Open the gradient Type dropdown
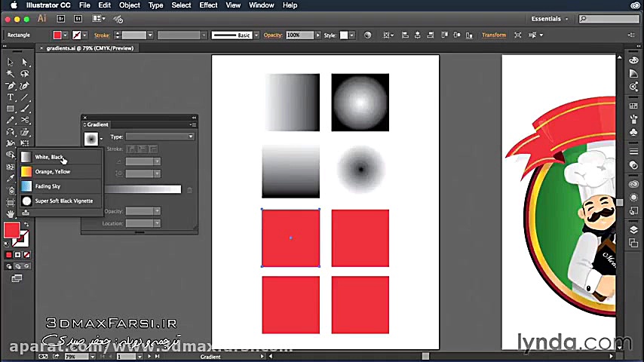This screenshot has width=644, height=362. click(x=160, y=137)
